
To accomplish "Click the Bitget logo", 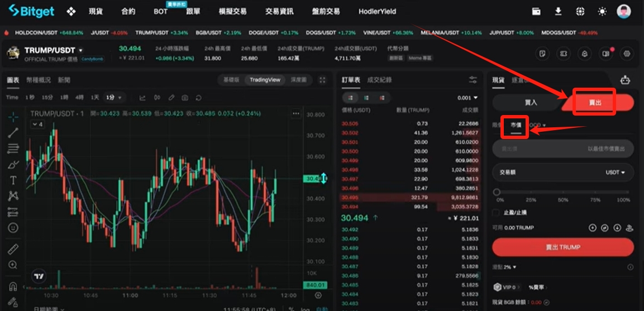I will click(x=32, y=11).
